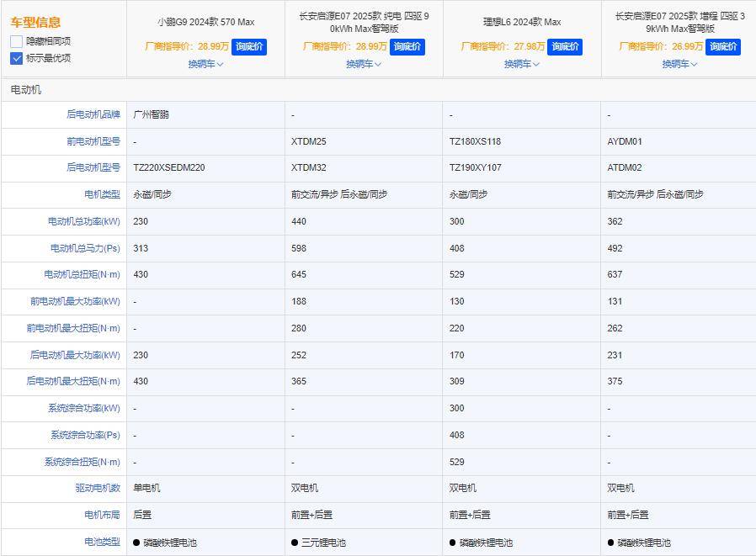Open 理想L6 2024款 Max model page
This screenshot has width=756, height=556.
[520, 24]
